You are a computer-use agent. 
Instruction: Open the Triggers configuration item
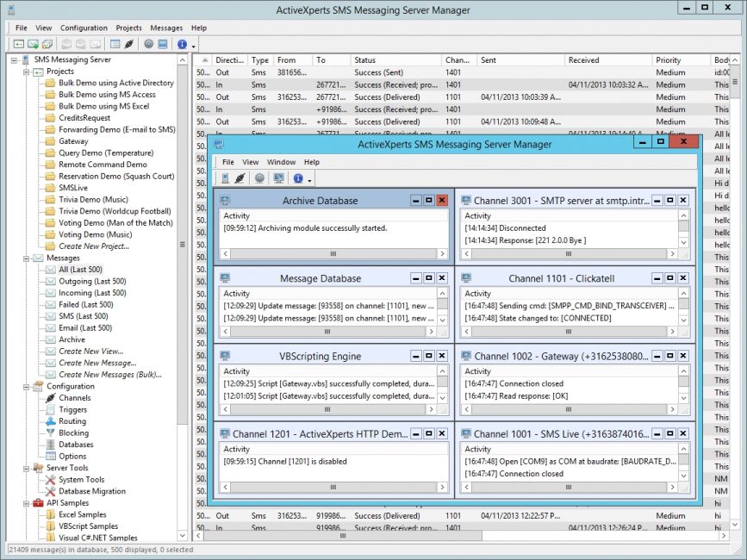[73, 409]
